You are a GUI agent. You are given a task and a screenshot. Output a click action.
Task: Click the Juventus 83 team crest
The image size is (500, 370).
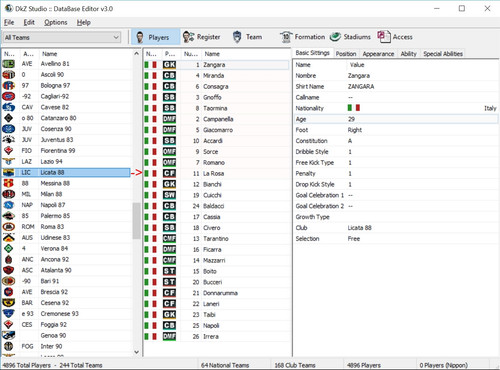(9, 140)
